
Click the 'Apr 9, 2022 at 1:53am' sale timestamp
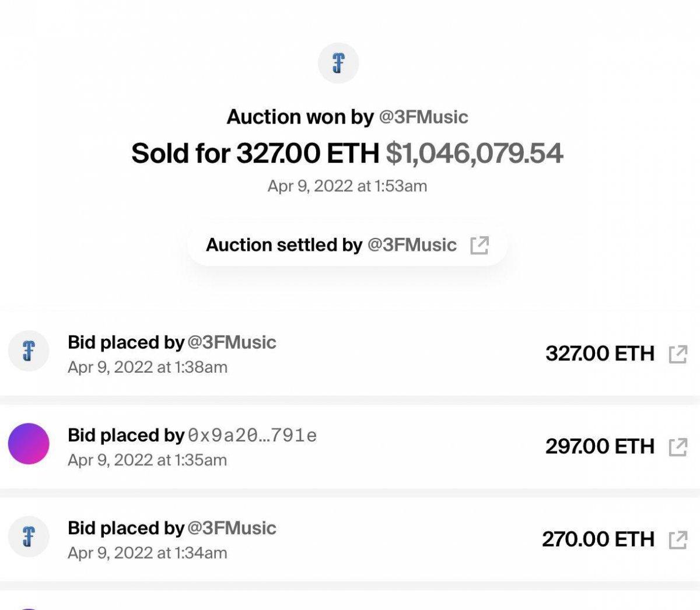point(347,186)
